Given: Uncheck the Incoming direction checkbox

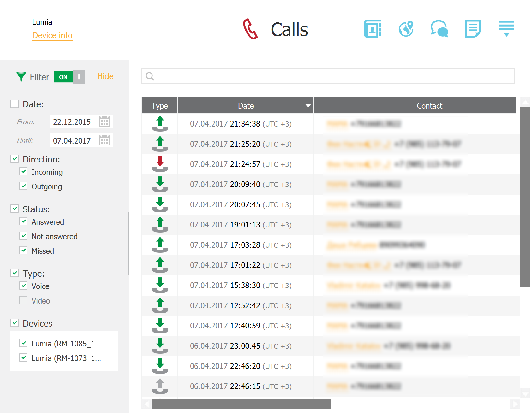Looking at the screenshot, I should (24, 172).
